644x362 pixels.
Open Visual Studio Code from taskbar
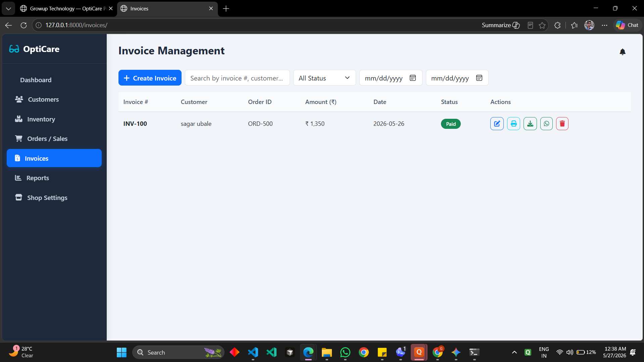[x=253, y=352]
